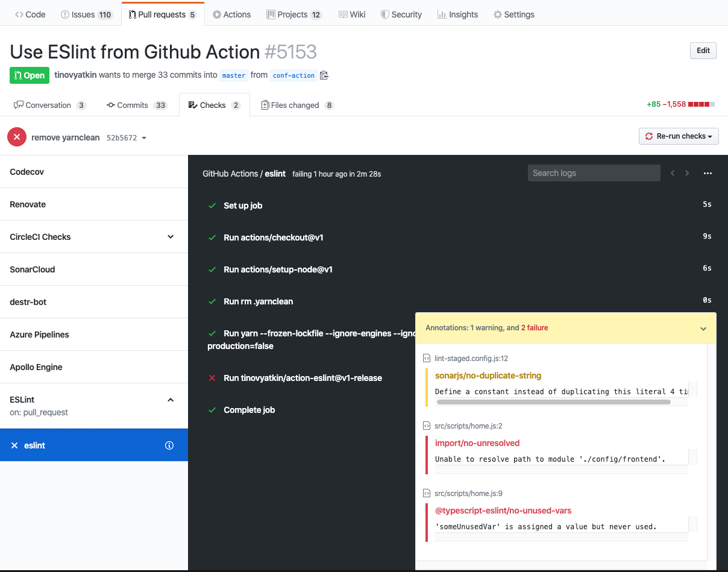Select the Apollo Engine check
The height and width of the screenshot is (572, 728).
click(x=94, y=367)
